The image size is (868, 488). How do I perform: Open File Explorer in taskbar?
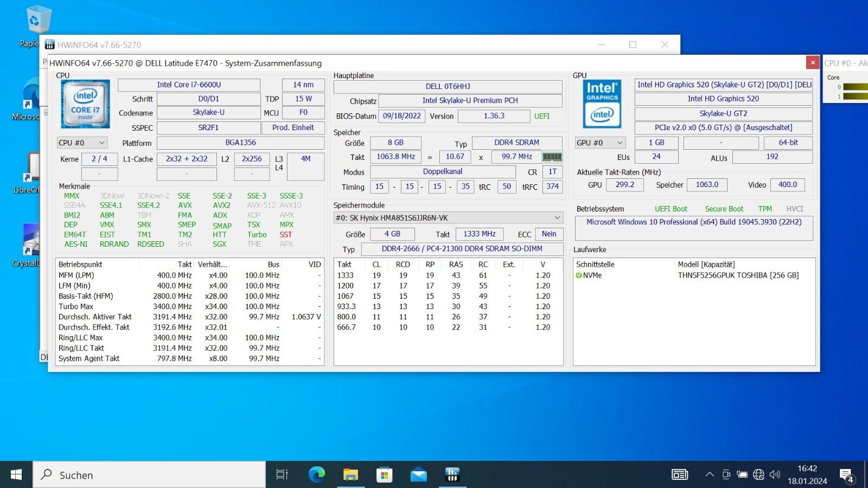[x=350, y=475]
